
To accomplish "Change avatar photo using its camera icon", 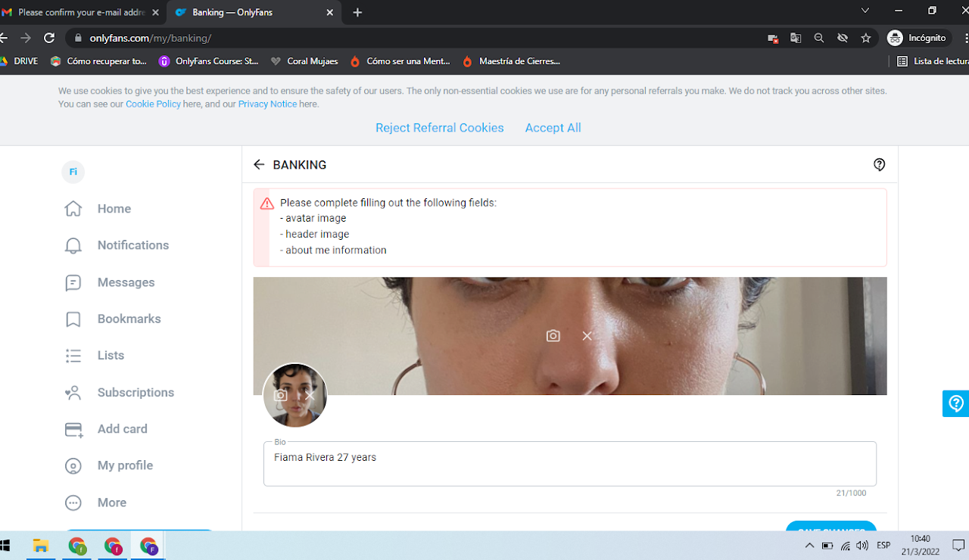I will [280, 395].
